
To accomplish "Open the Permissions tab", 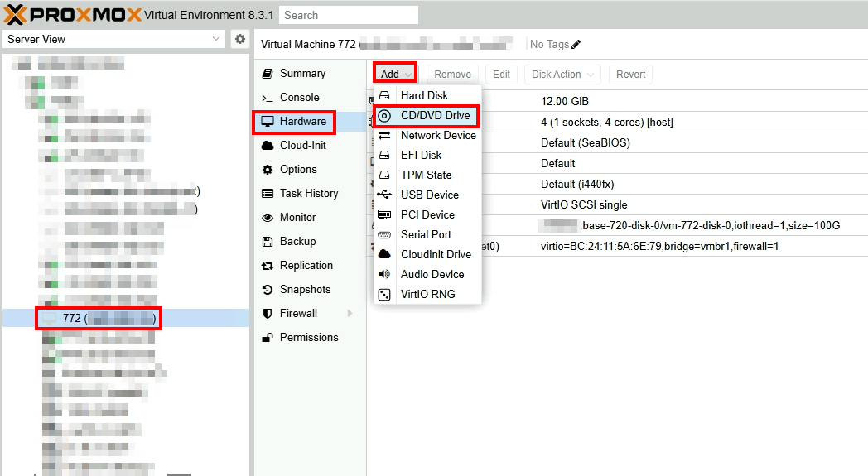I will (311, 337).
